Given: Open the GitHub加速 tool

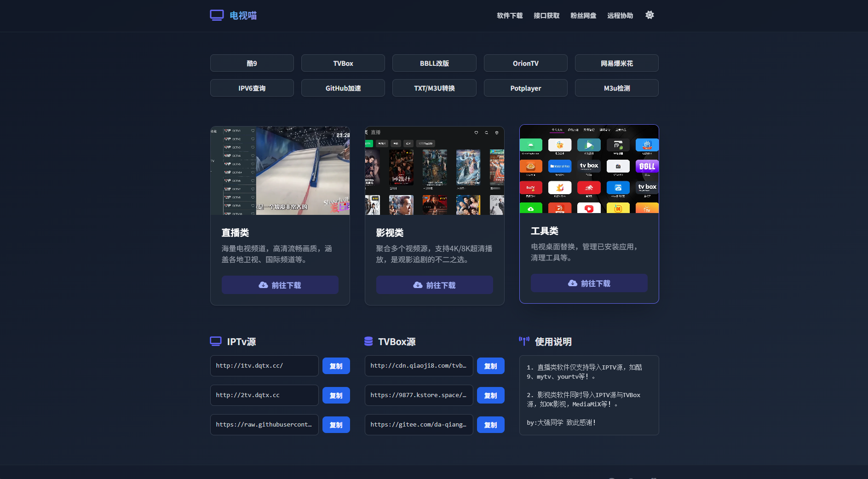Looking at the screenshot, I should point(343,88).
